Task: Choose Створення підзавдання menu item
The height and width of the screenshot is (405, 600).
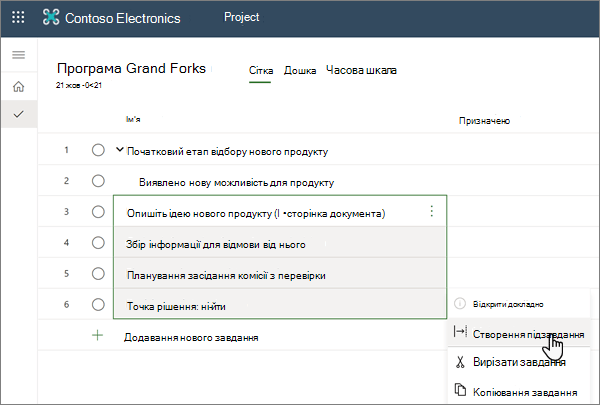Action: 518,332
